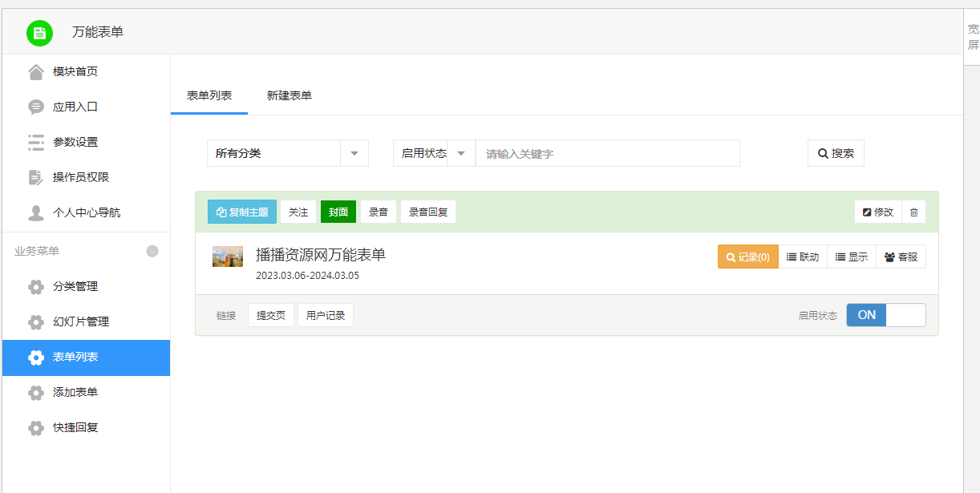Click the 个人中心导航 person icon
This screenshot has width=980, height=493.
point(36,213)
